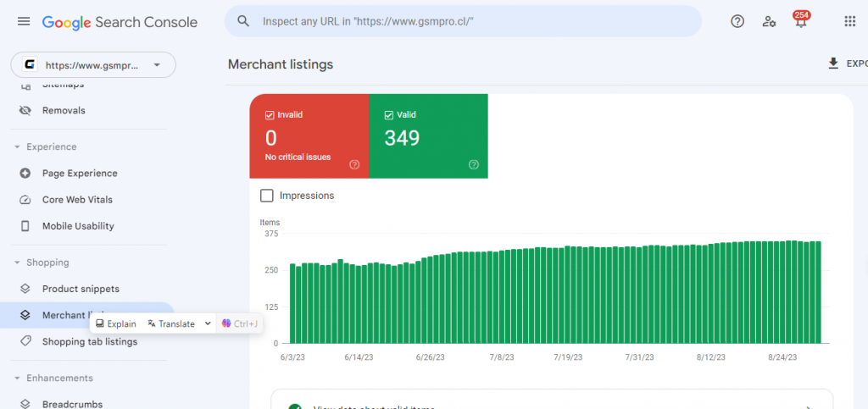This screenshot has width=868, height=409.
Task: Click the EXPORT button
Action: 848,64
